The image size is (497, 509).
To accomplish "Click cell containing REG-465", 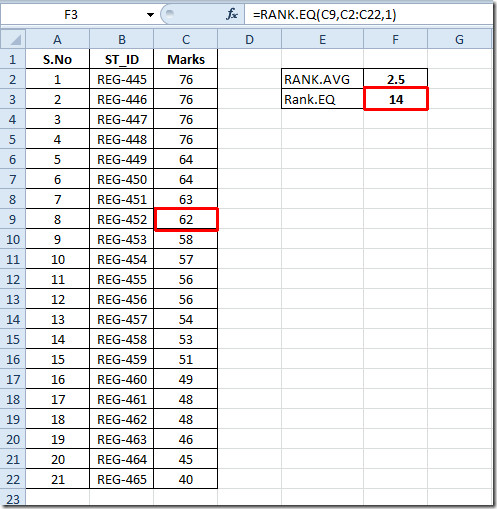I will point(122,479).
